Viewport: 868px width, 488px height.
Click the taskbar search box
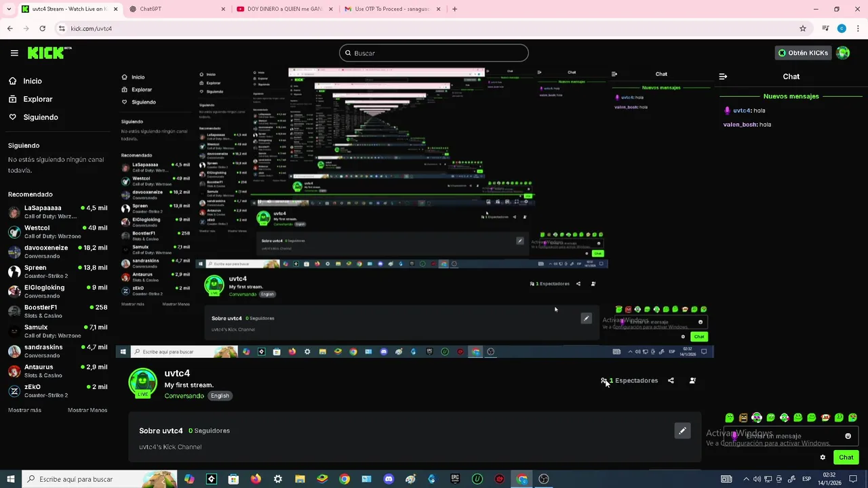[100, 479]
